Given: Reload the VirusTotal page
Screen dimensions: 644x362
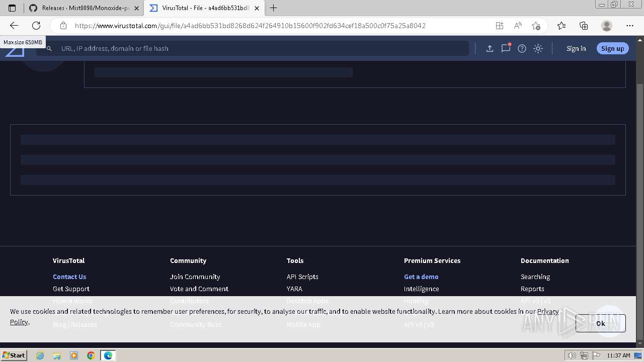Looking at the screenshot, I should click(x=36, y=26).
